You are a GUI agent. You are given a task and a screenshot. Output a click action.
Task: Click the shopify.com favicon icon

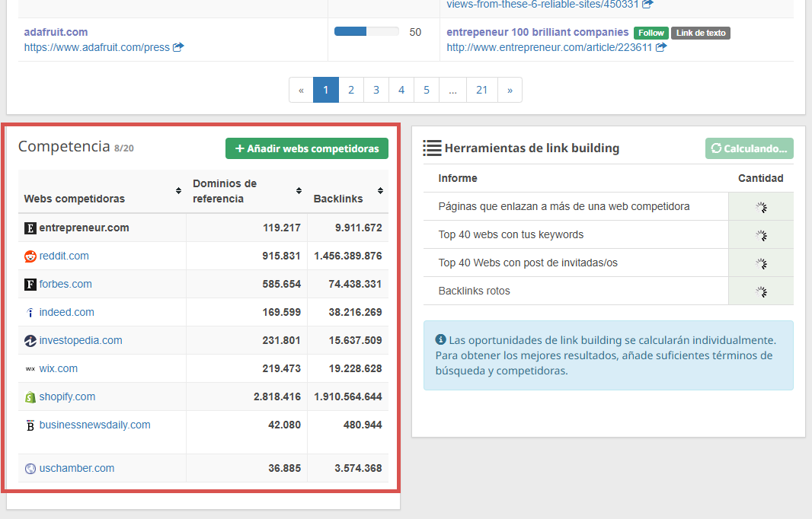tap(30, 397)
